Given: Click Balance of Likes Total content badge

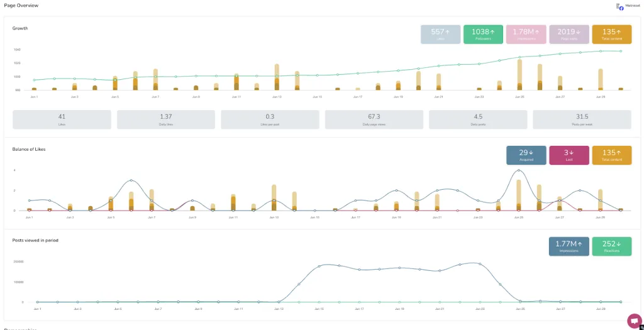Looking at the screenshot, I should [611, 155].
